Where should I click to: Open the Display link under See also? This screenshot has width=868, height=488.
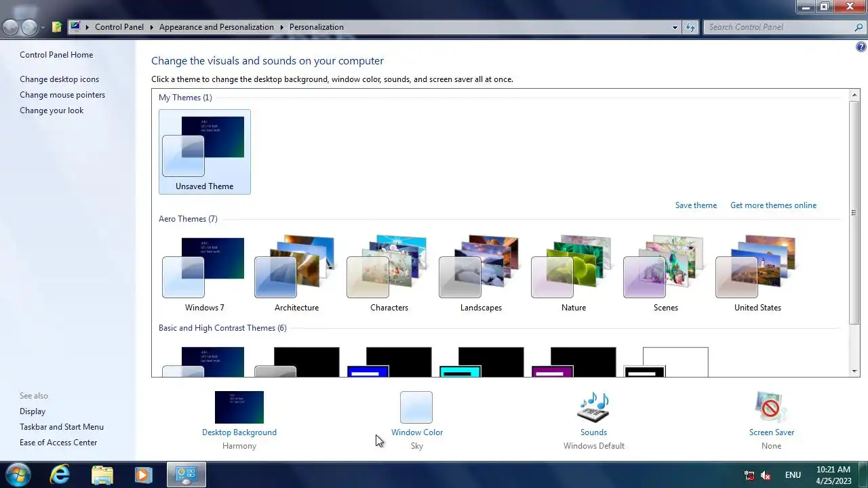click(33, 411)
